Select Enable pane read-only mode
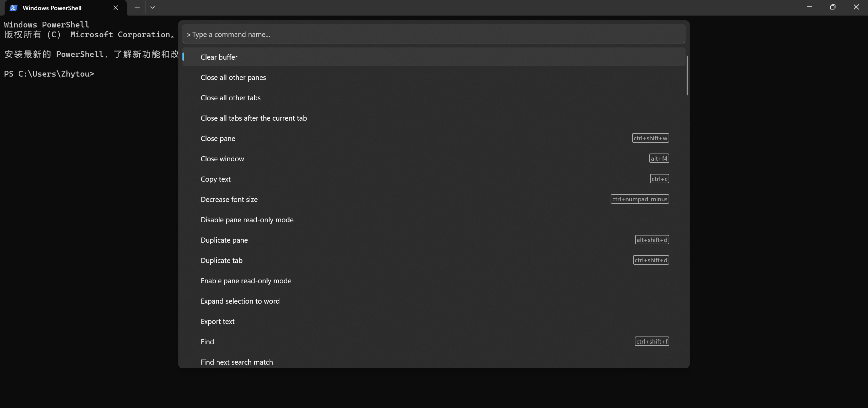This screenshot has height=408, width=868. click(434, 281)
